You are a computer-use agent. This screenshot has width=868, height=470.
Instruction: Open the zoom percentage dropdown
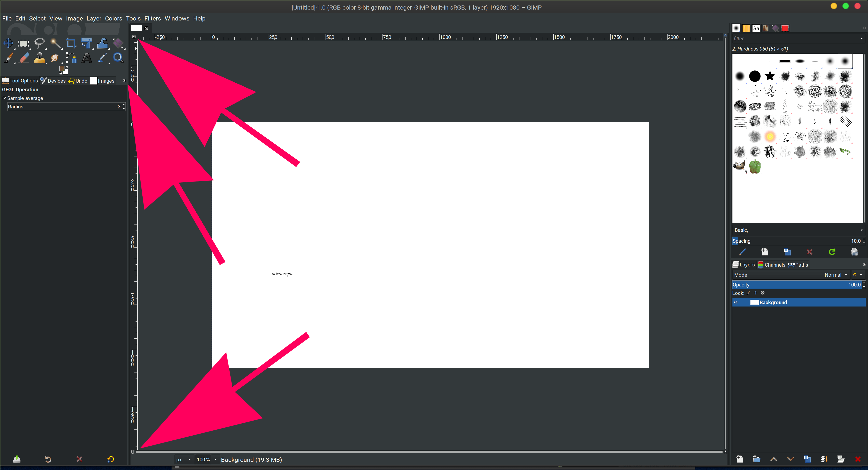click(216, 460)
